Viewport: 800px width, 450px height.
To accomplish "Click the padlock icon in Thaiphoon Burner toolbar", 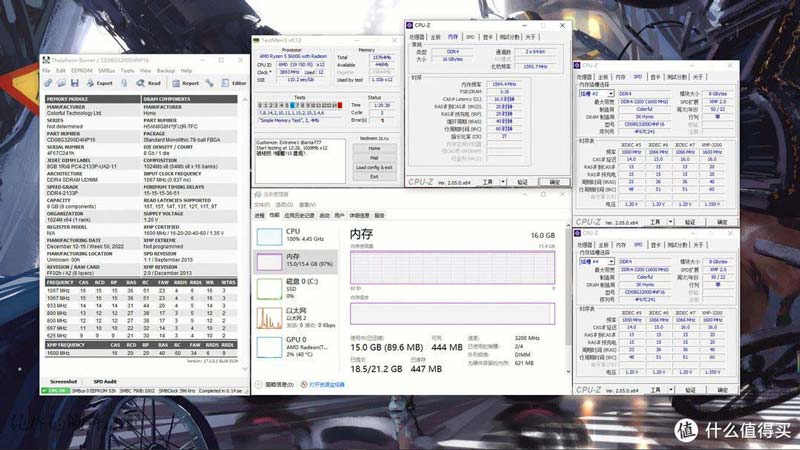I will (124, 83).
